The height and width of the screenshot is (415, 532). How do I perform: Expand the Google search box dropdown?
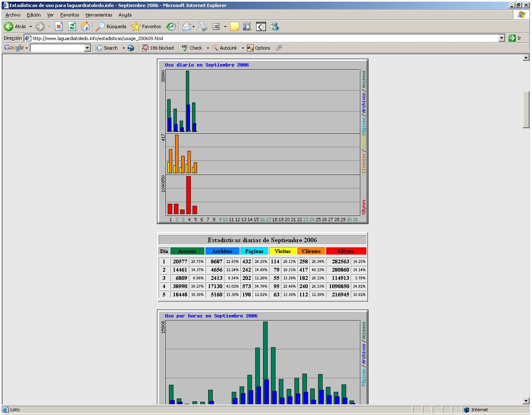click(x=87, y=48)
